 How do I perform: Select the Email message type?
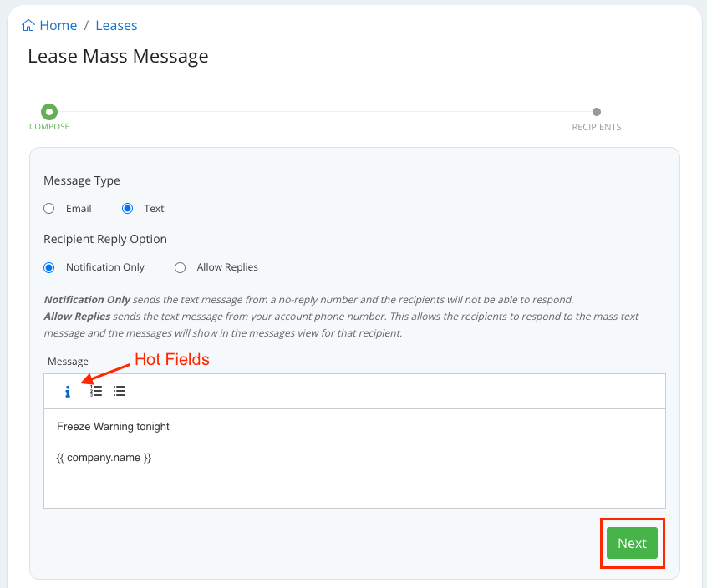click(48, 208)
